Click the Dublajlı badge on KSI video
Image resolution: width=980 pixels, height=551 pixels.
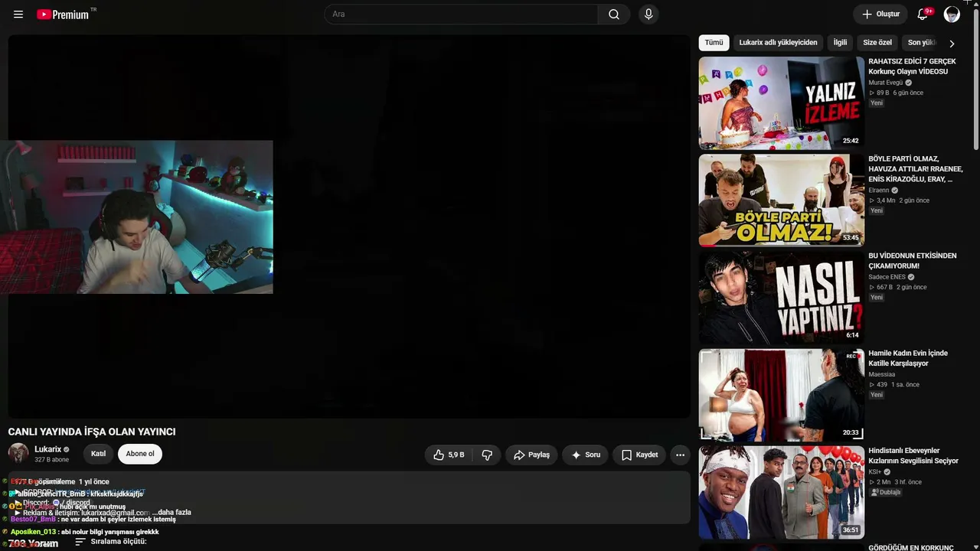point(885,492)
